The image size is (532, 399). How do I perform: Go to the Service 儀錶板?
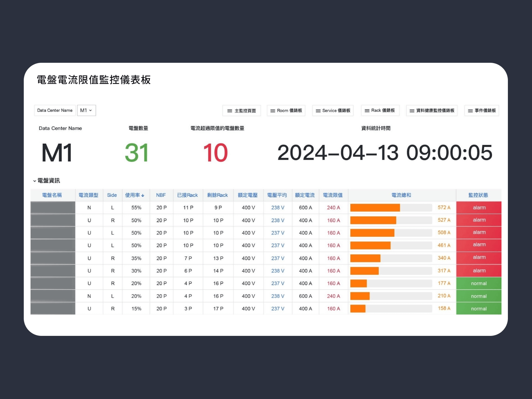coord(333,111)
